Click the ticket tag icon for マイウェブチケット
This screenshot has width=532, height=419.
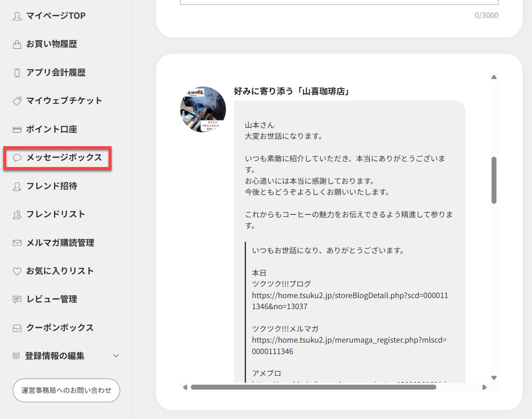(17, 101)
